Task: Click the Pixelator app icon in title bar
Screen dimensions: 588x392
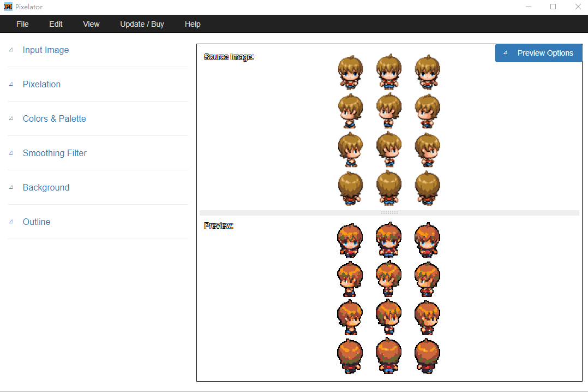Action: [x=8, y=7]
